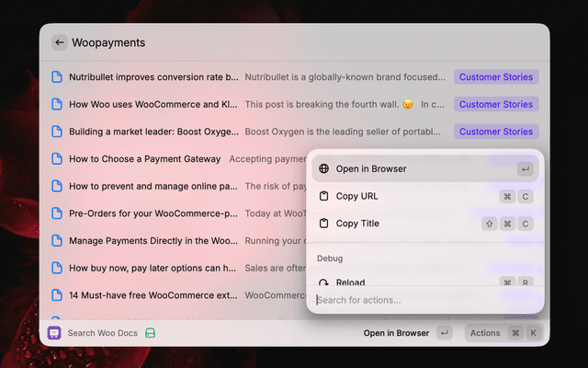Click the clipboard icon beside Copy Title
The image size is (588, 368).
pyautogui.click(x=323, y=224)
